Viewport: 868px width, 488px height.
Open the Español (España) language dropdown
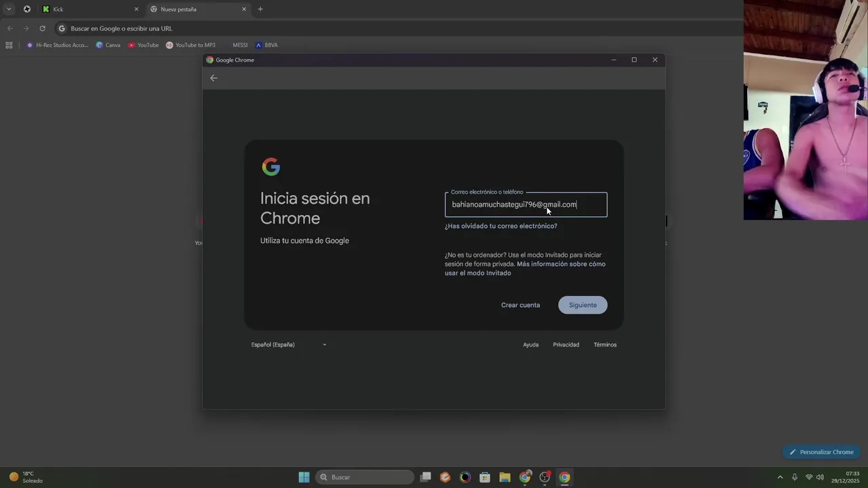tap(289, 345)
